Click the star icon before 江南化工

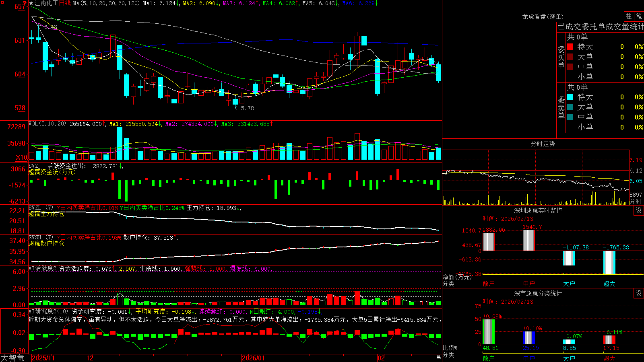[x=31, y=3]
